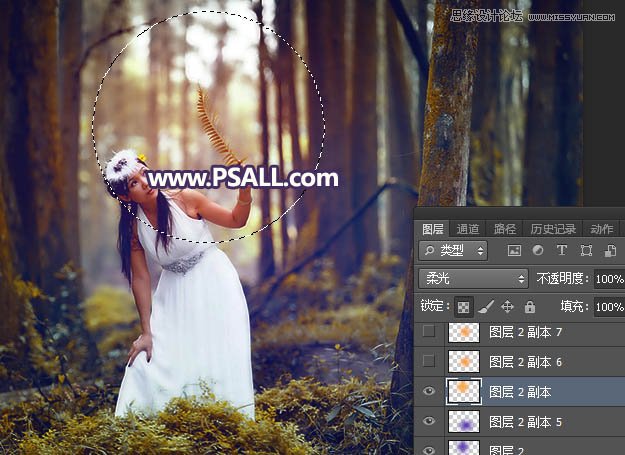Switch to the 通道 tab
625x455 pixels.
point(468,229)
